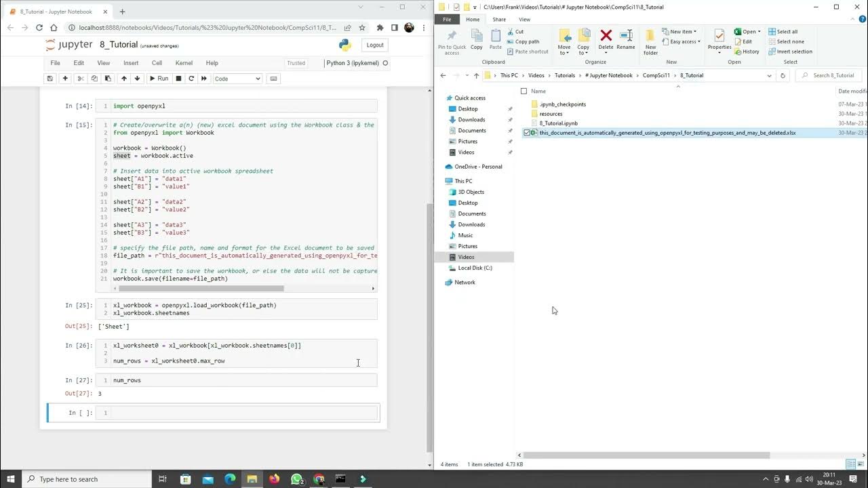Click the Trusted notebook button
The width and height of the screenshot is (868, 488).
(x=296, y=63)
